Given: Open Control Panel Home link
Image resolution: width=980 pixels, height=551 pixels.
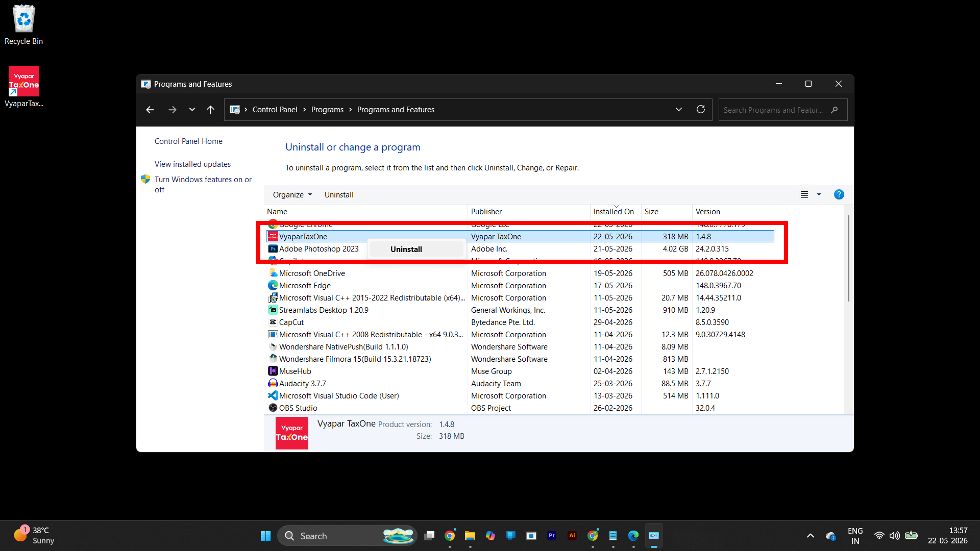Looking at the screenshot, I should pos(188,141).
